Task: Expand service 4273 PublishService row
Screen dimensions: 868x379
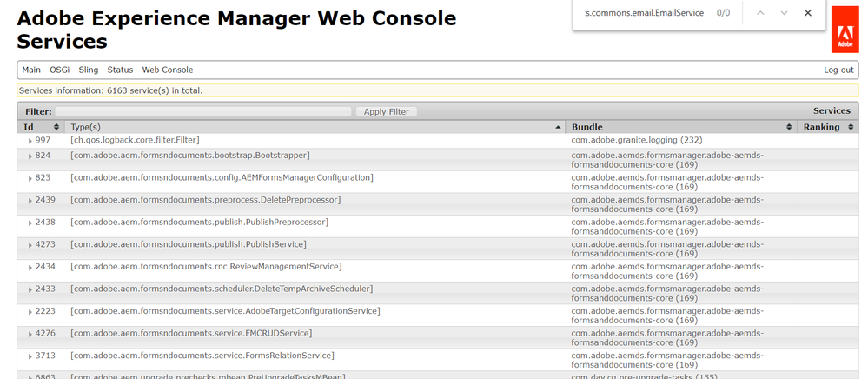Action: tap(30, 245)
